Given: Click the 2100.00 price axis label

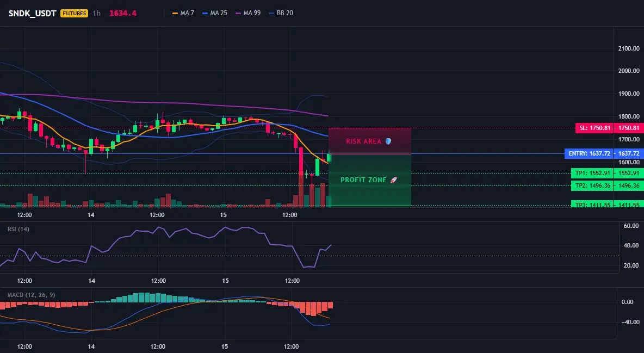Looking at the screenshot, I should (629, 48).
